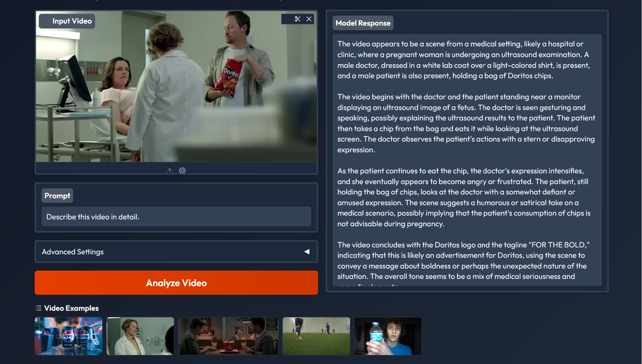Click the Video Examples list icon
The width and height of the screenshot is (642, 364).
pyautogui.click(x=38, y=308)
